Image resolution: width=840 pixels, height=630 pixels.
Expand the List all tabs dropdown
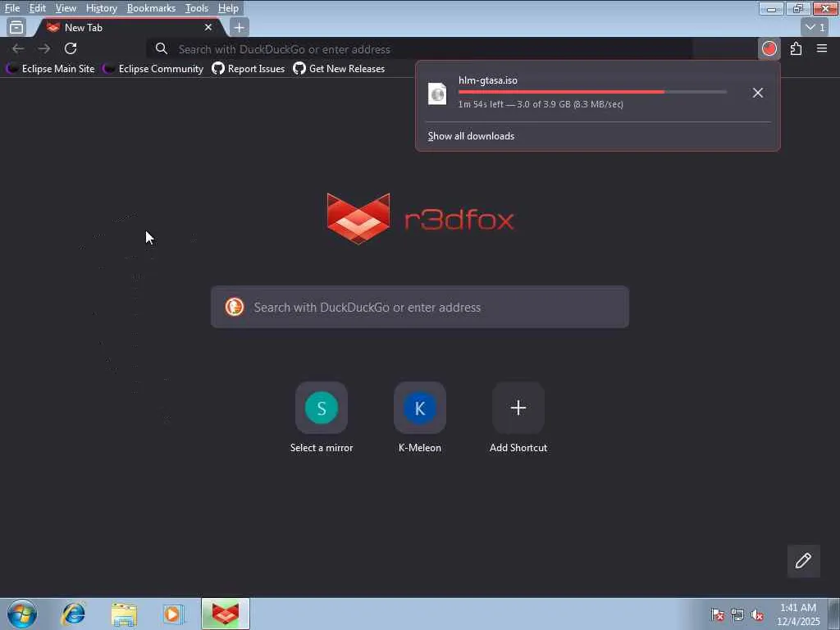tap(815, 27)
